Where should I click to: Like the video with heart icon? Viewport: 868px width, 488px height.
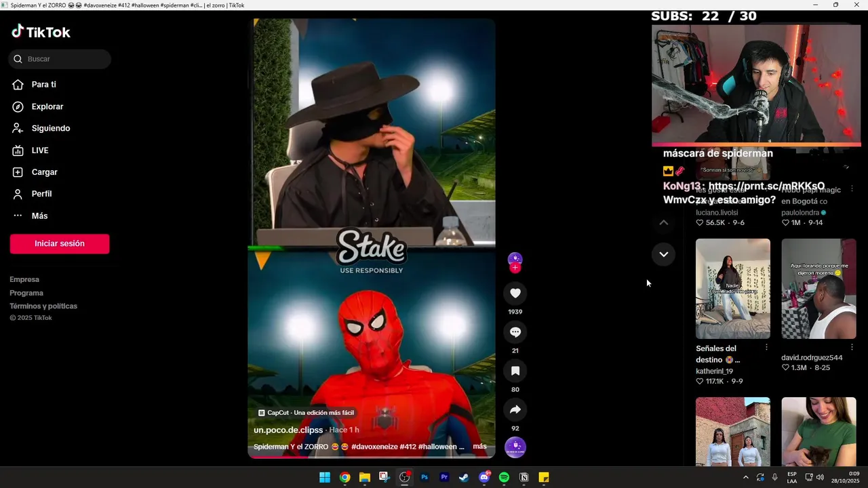[x=515, y=293]
